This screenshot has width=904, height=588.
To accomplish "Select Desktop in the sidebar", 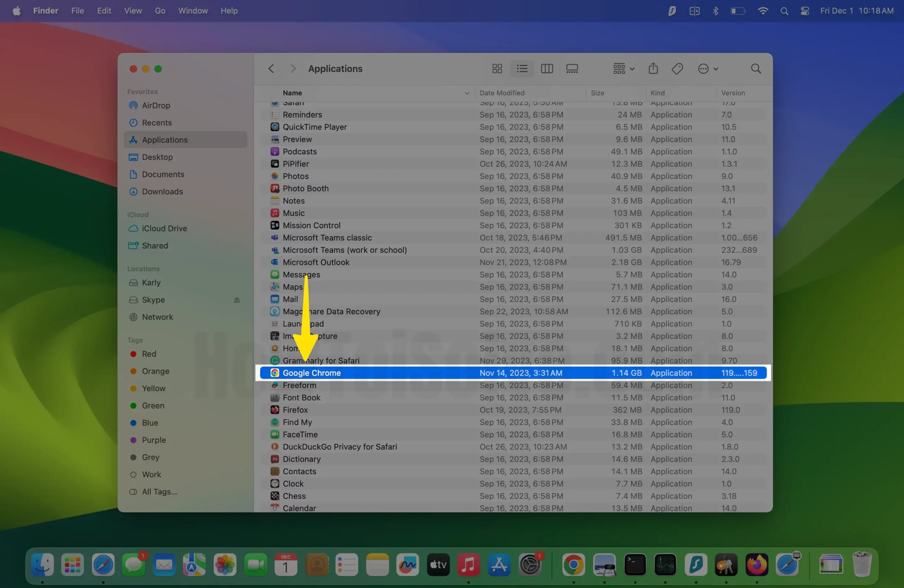I will tap(185, 157).
